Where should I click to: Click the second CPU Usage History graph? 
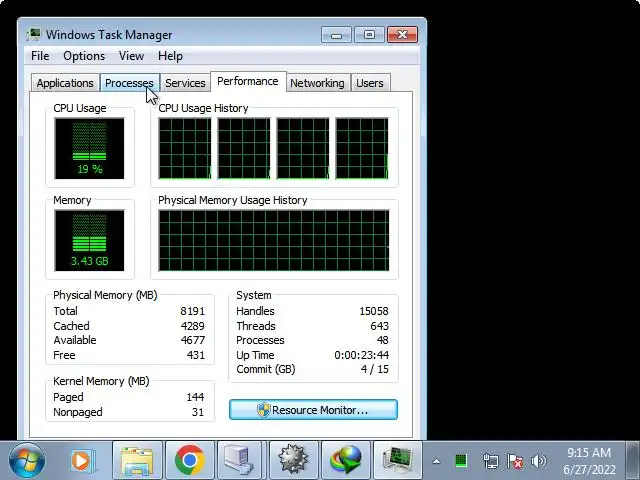pos(244,149)
